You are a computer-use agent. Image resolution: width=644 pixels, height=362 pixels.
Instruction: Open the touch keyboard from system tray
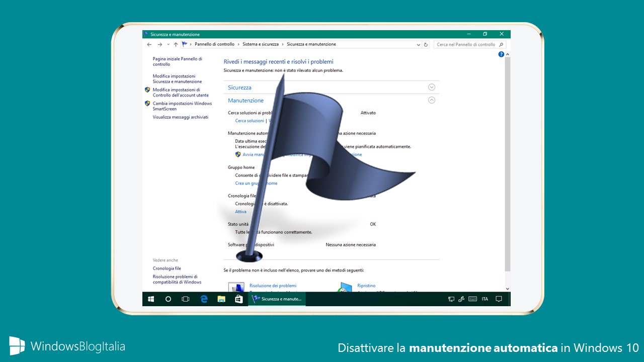click(x=472, y=299)
